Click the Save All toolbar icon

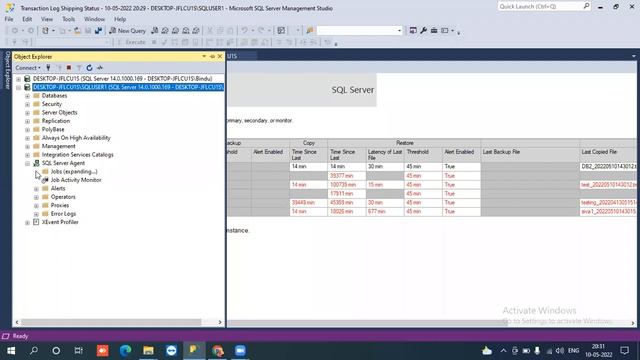98,31
